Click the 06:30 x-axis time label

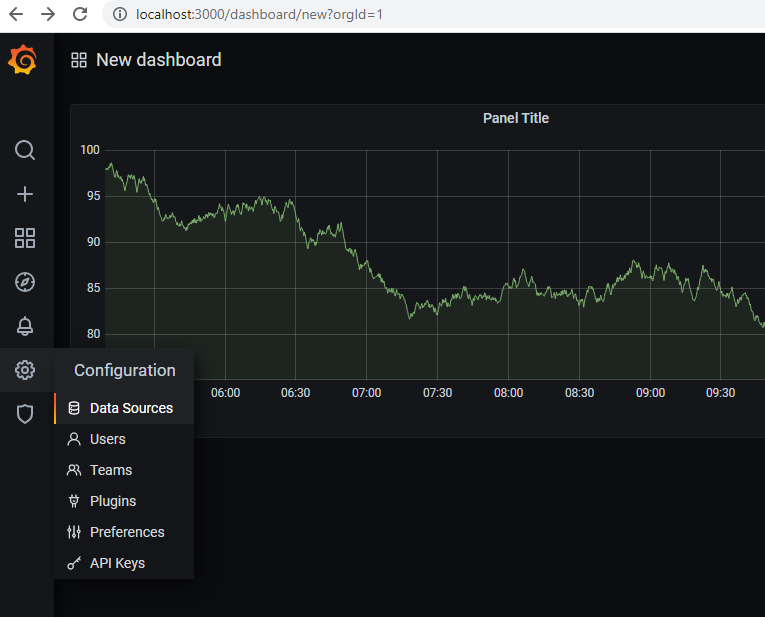(x=296, y=393)
